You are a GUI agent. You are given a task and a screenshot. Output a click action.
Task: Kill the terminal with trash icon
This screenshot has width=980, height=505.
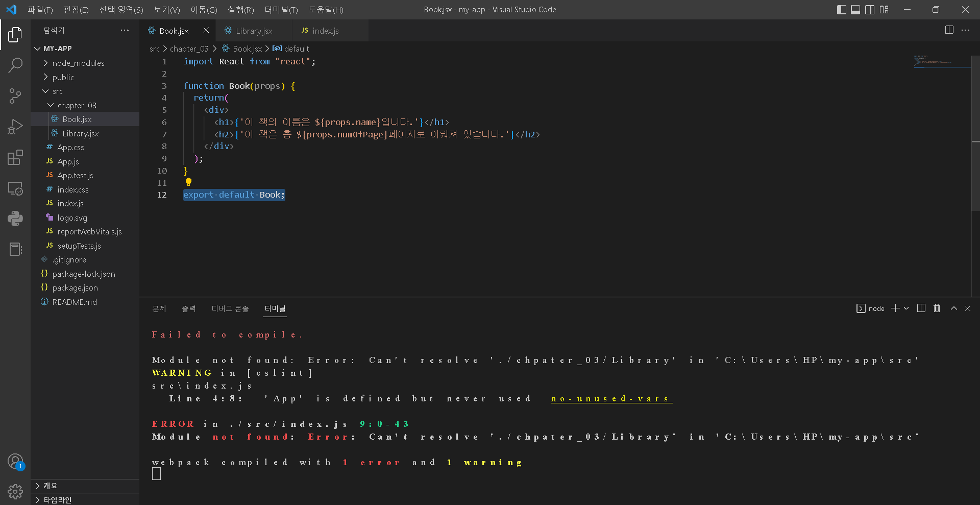click(x=937, y=308)
